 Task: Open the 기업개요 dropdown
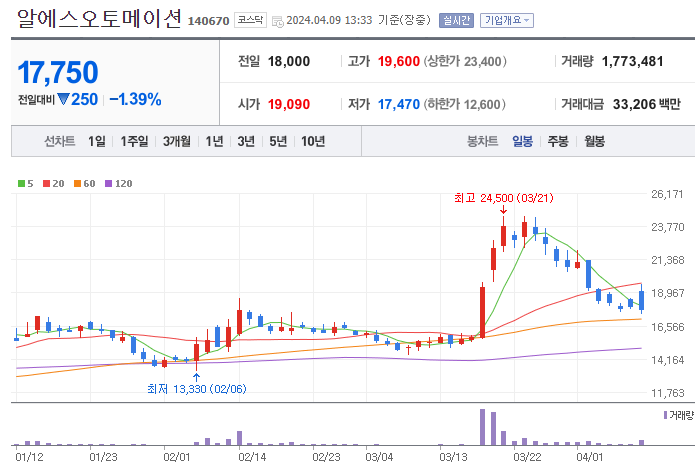click(507, 20)
